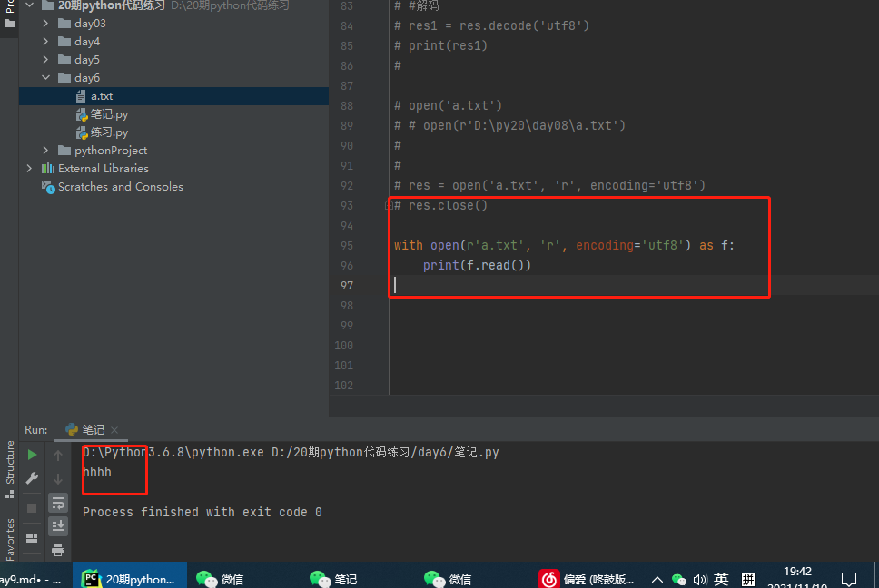
Task: Click Process finished with exit code 0
Action: (x=202, y=512)
